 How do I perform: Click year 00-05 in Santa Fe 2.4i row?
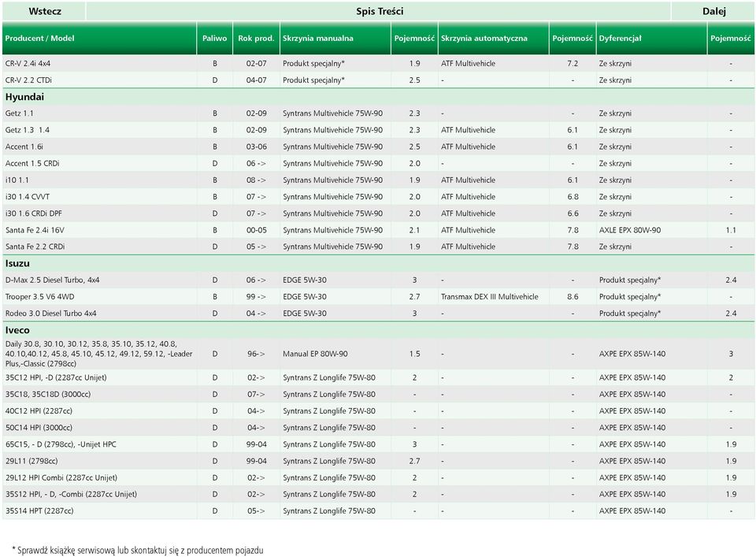[x=256, y=230]
